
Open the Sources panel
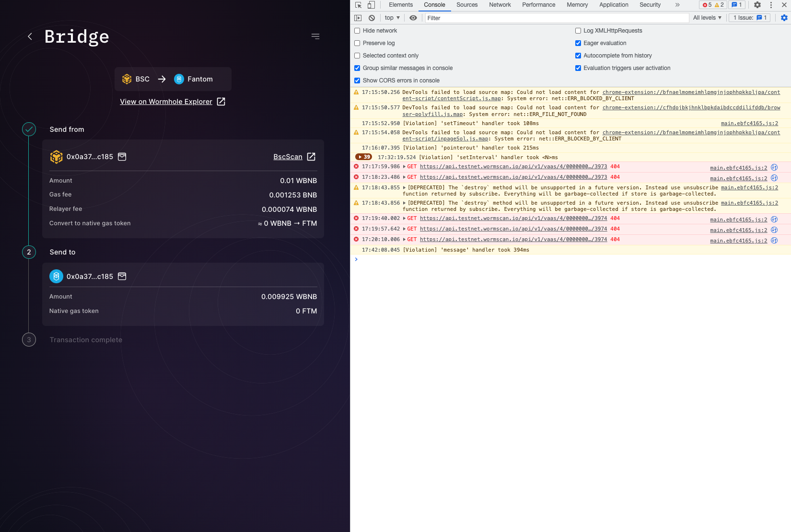coord(466,5)
